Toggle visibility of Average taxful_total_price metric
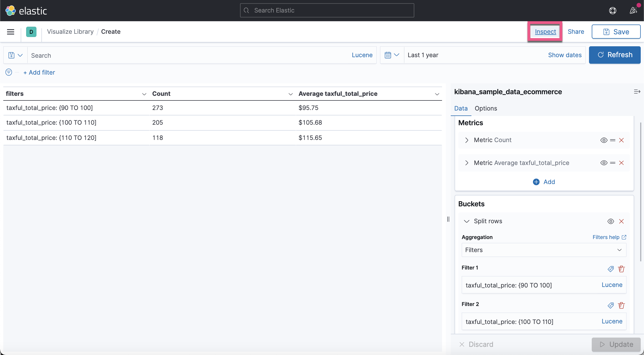This screenshot has width=644, height=355. [x=603, y=163]
